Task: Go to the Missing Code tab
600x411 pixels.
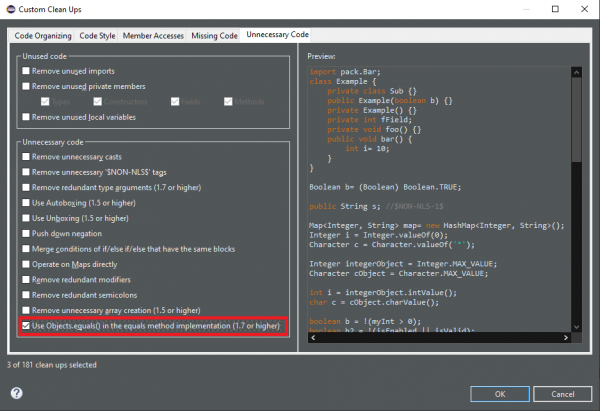Action: pos(214,35)
